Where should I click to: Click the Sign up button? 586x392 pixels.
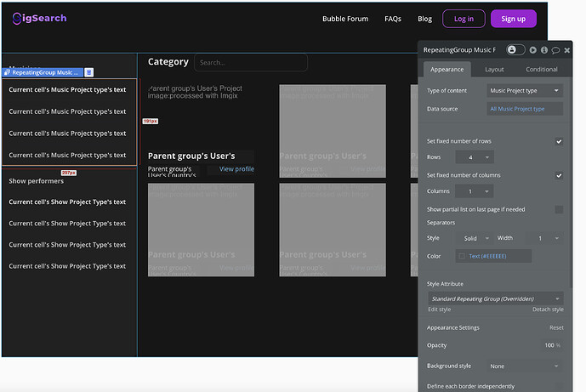(514, 19)
